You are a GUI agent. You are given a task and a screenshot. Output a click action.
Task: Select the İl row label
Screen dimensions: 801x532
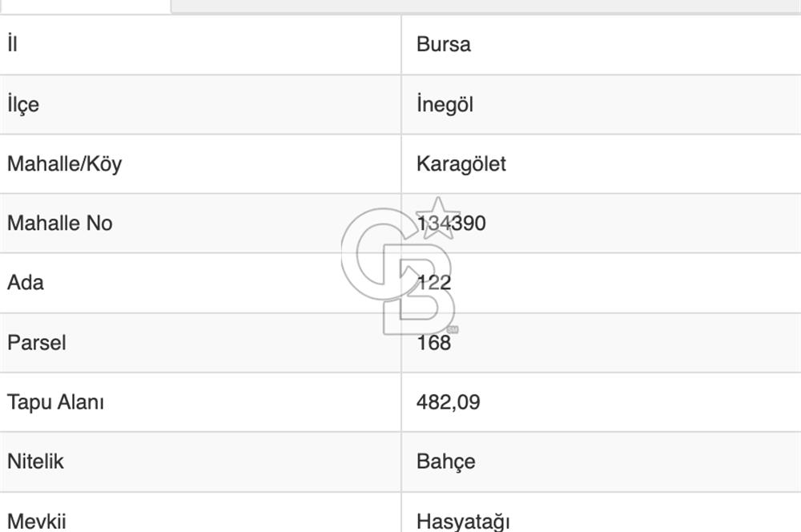coord(10,45)
